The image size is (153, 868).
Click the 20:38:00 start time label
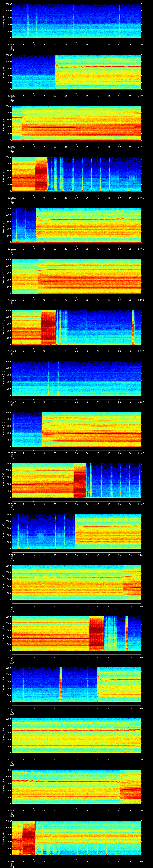coord(12,861)
